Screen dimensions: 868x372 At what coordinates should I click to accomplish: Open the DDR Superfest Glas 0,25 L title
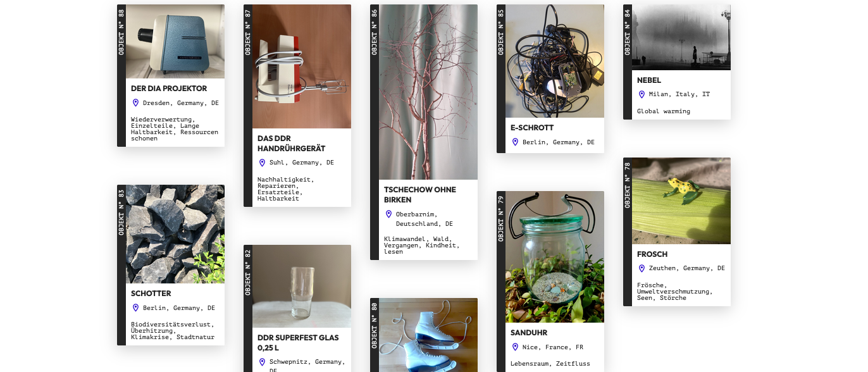(x=298, y=343)
